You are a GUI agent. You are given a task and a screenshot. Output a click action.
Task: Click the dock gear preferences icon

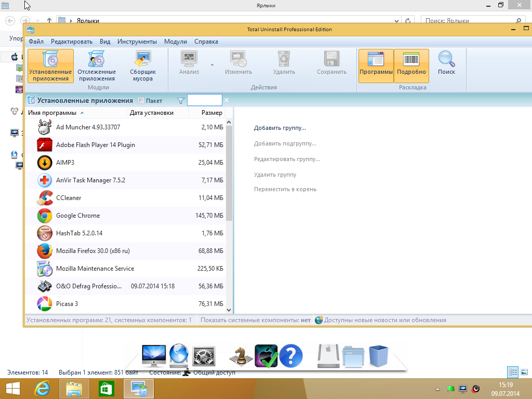pyautogui.click(x=204, y=356)
